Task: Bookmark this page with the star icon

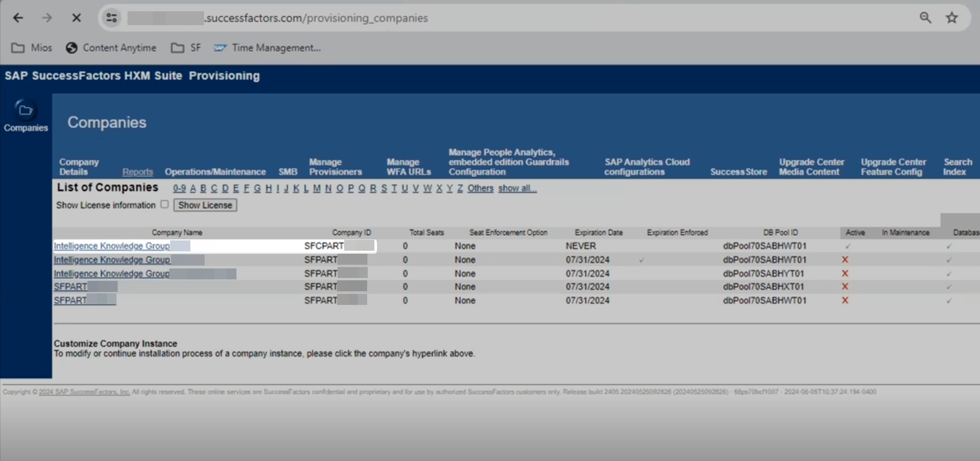Action: tap(952, 17)
